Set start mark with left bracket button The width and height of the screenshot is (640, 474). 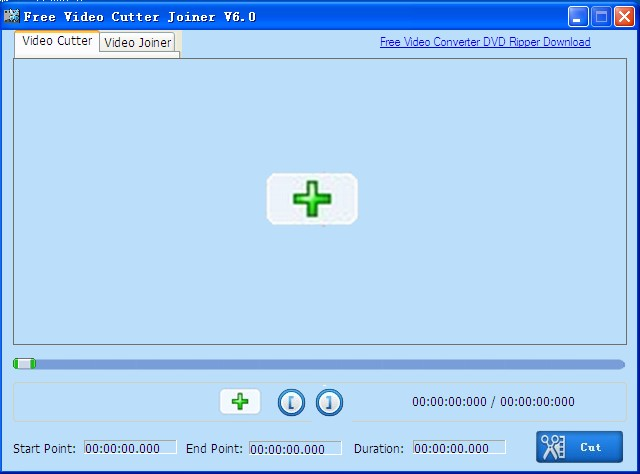point(291,403)
